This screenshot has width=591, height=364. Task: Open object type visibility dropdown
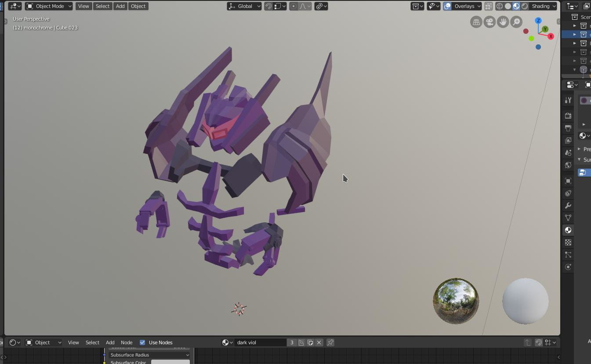point(434,6)
